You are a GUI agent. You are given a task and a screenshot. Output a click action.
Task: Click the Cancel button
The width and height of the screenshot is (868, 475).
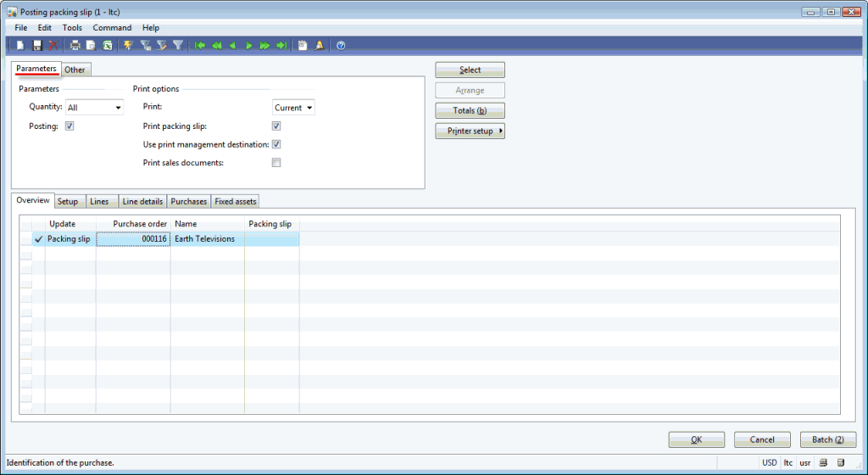[762, 439]
